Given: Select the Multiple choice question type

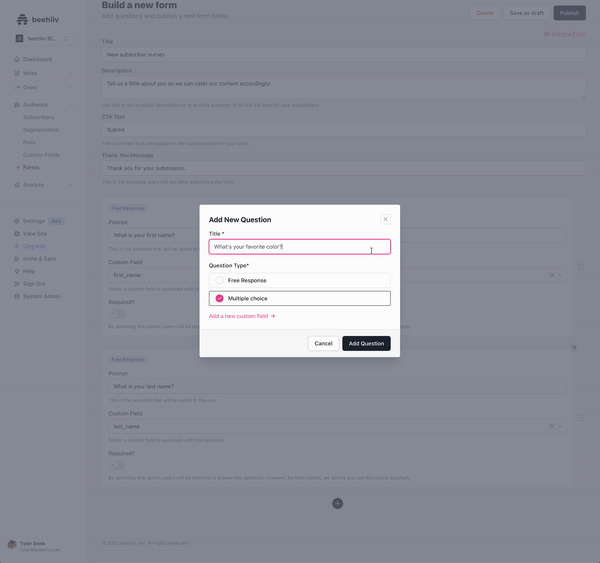Looking at the screenshot, I should click(300, 299).
